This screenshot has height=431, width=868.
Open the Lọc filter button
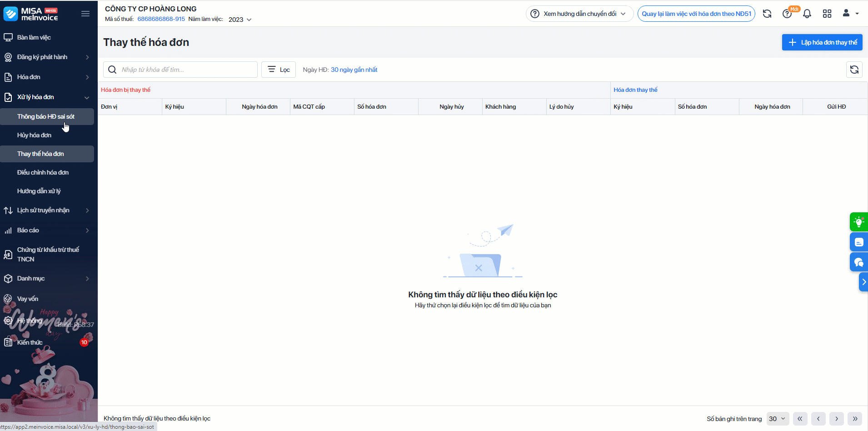click(x=279, y=70)
